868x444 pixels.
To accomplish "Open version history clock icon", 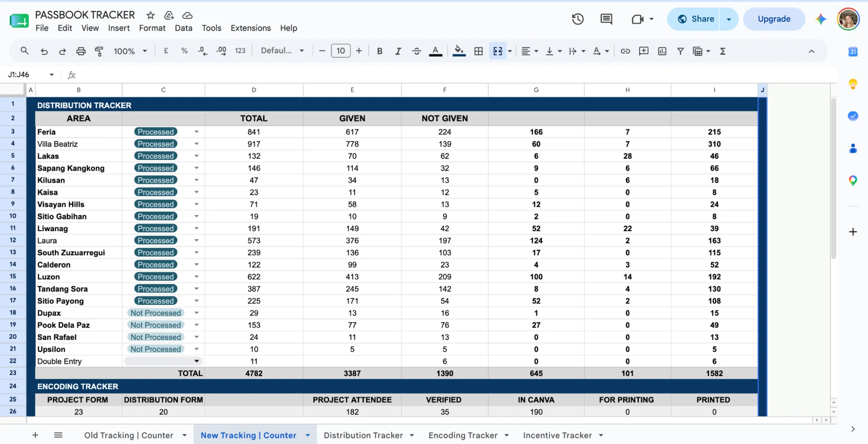I will pyautogui.click(x=577, y=19).
